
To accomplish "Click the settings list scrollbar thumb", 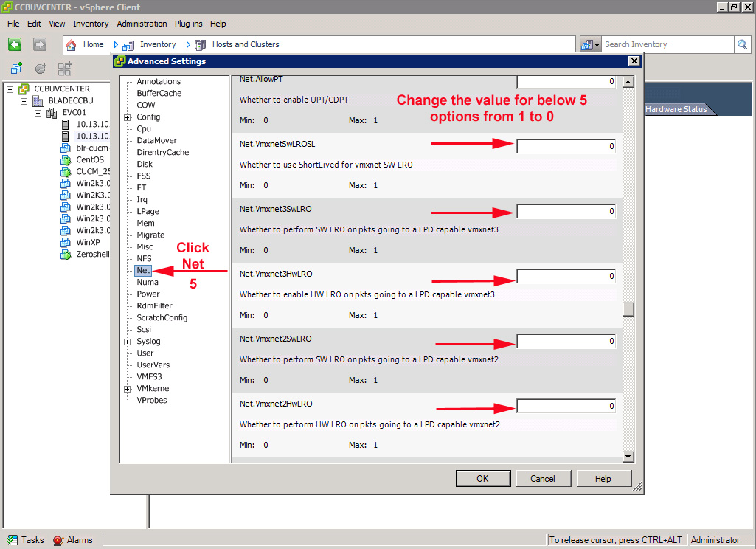I will 628,308.
